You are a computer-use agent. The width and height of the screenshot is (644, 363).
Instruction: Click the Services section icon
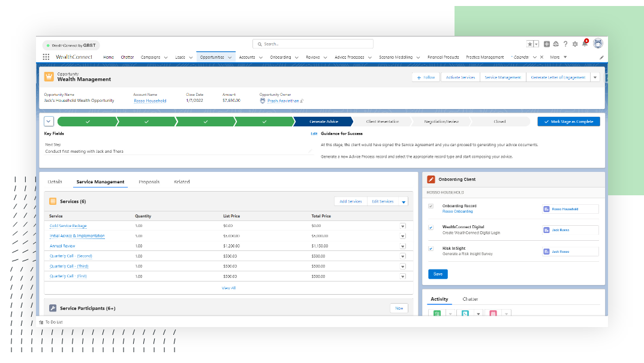coord(53,201)
